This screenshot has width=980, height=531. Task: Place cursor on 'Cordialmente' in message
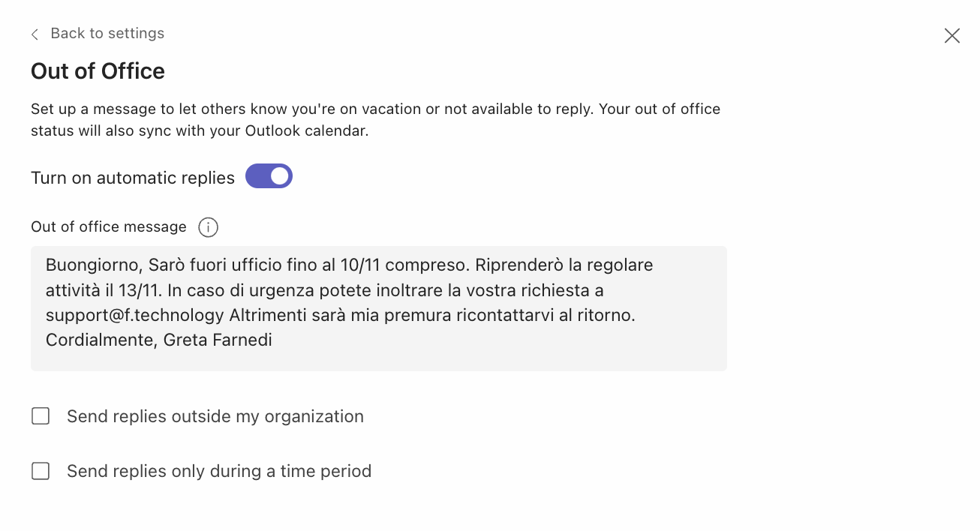click(x=99, y=340)
